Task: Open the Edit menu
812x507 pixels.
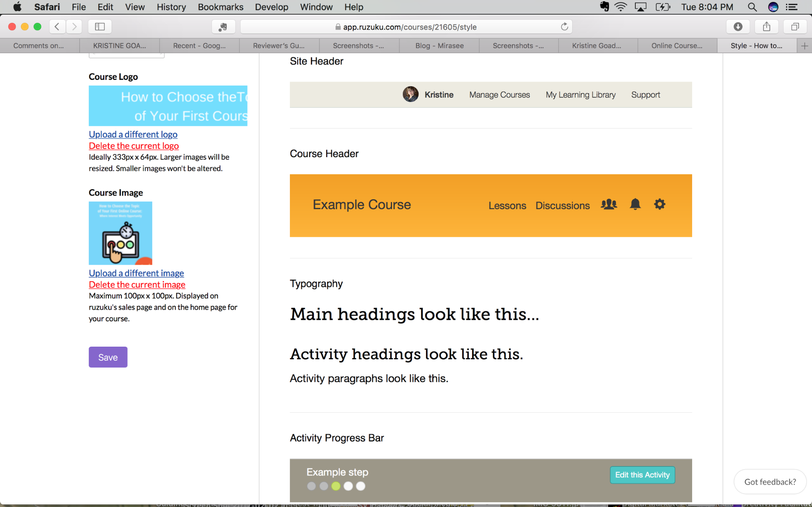Action: click(105, 7)
